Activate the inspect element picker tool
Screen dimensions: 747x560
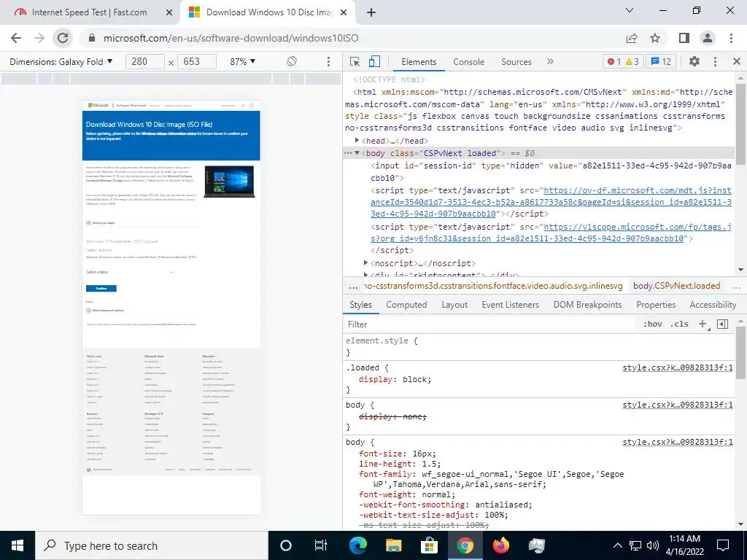355,61
